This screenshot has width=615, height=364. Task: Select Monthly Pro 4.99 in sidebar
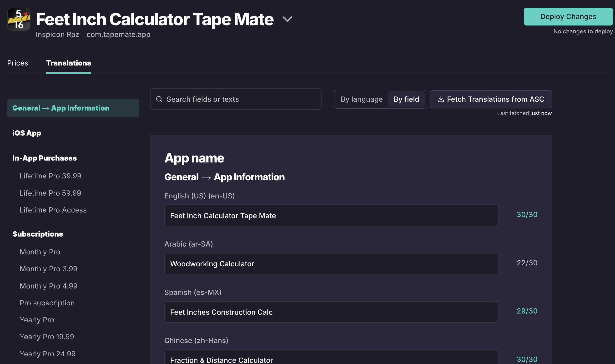49,286
